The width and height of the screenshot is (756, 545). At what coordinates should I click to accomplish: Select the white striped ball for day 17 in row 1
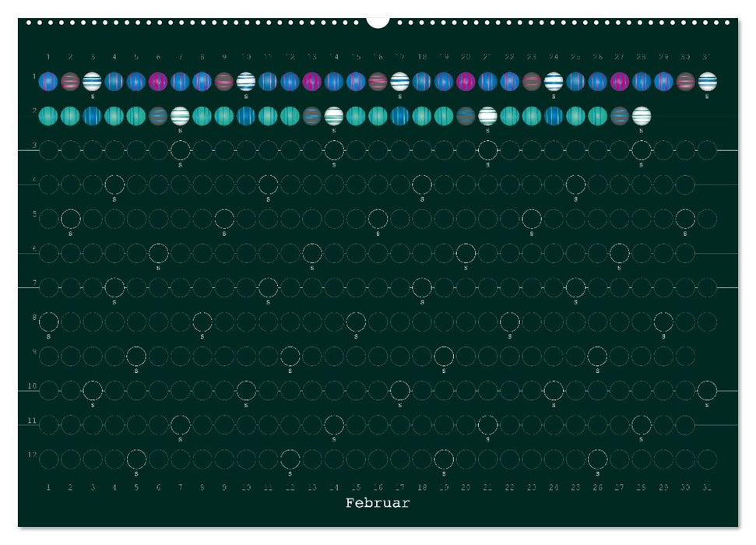(x=399, y=82)
